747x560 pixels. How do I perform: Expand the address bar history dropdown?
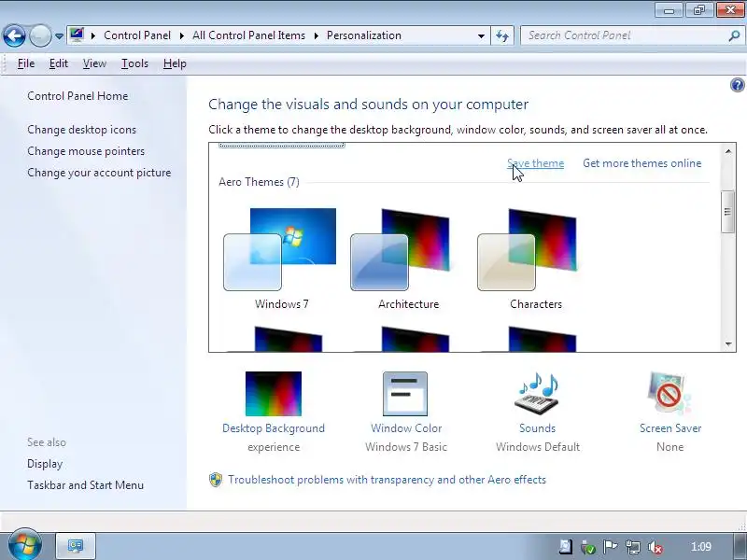481,35
